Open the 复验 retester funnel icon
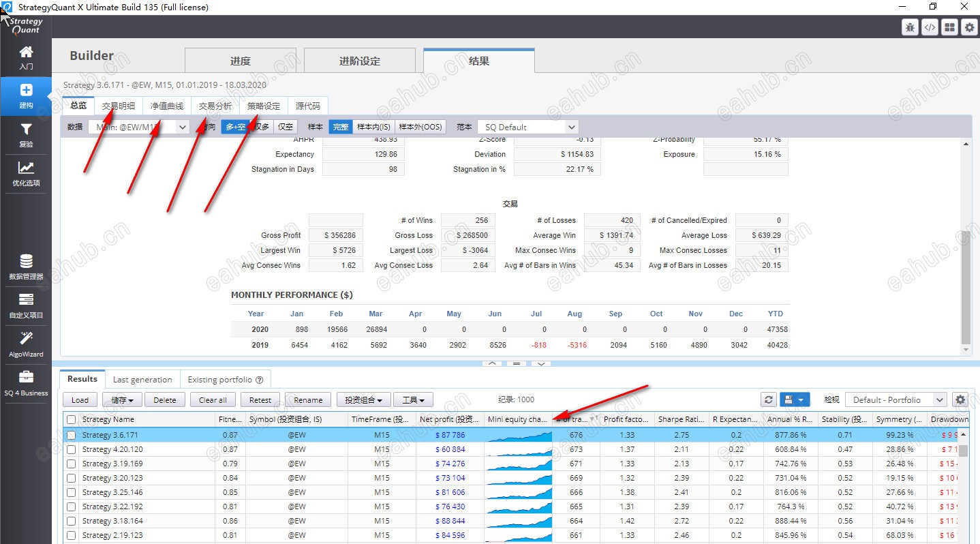The image size is (980, 544). click(x=26, y=134)
